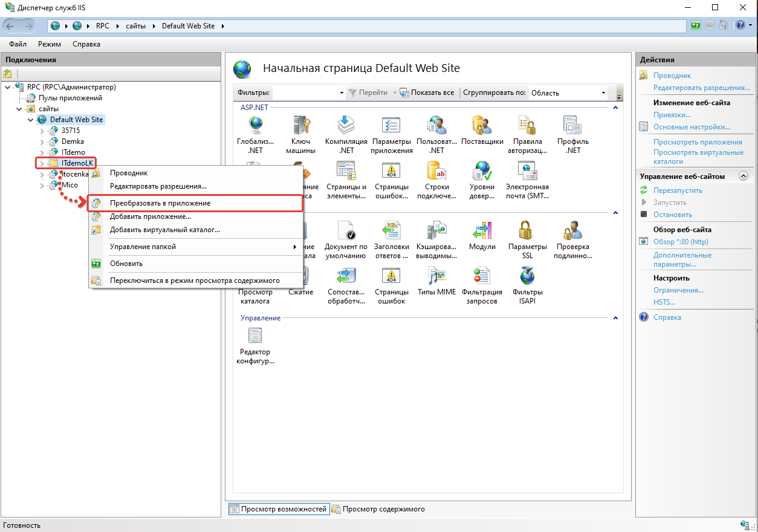Open the Сгруппировать по dropdown
Viewport: 758px width, 532px height.
coord(568,93)
